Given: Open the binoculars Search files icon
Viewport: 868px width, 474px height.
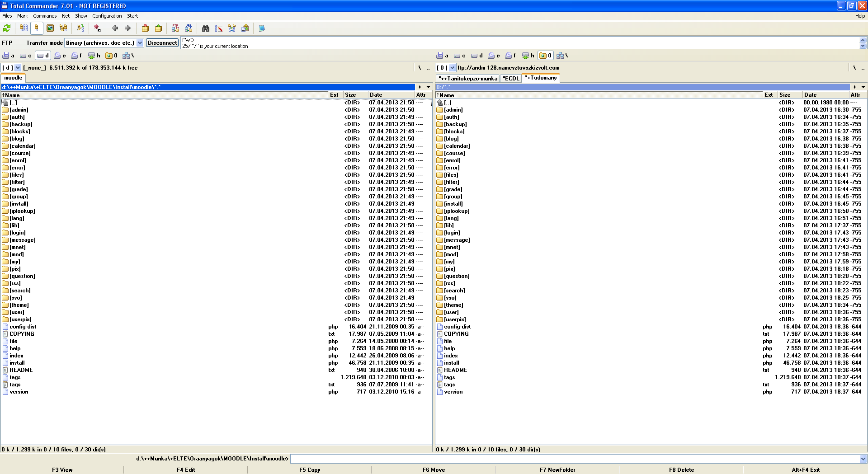Looking at the screenshot, I should pyautogui.click(x=206, y=28).
